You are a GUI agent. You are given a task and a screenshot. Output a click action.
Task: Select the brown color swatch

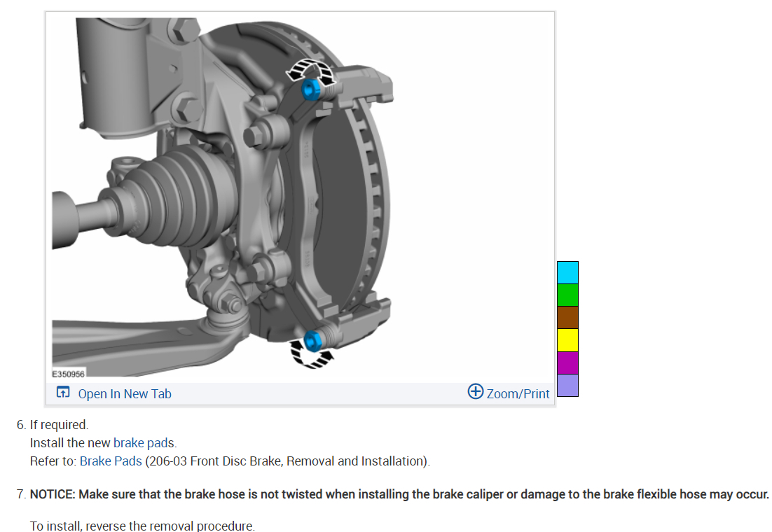567,318
